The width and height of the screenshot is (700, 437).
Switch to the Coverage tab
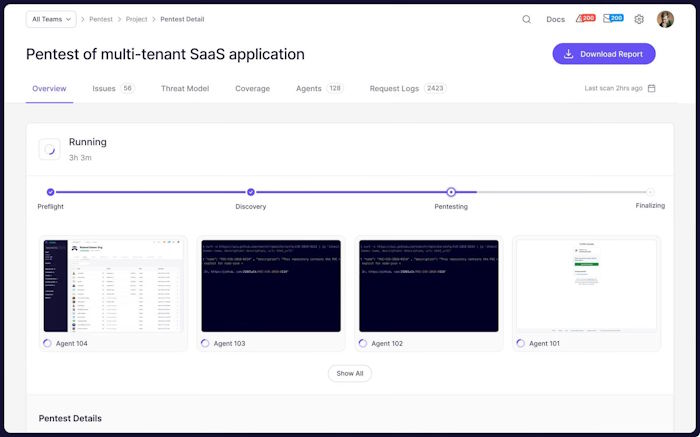[x=252, y=88]
